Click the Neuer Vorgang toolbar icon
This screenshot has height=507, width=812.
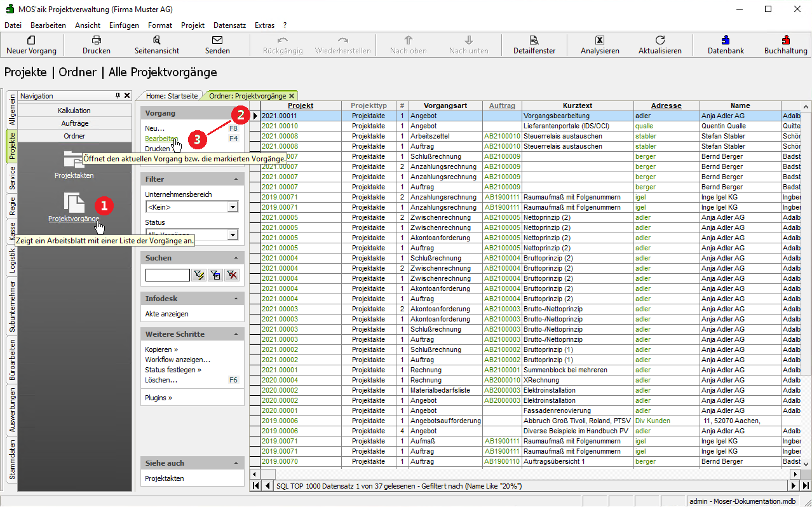point(31,40)
